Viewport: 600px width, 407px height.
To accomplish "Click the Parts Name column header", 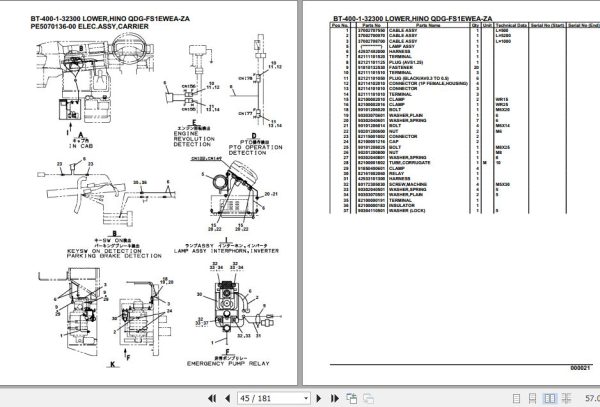I will pos(428,25).
